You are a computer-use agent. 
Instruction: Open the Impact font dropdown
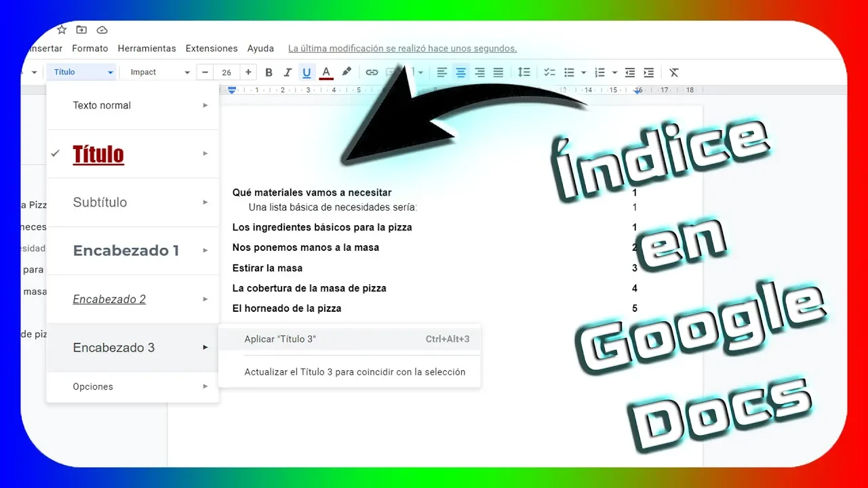(x=160, y=73)
